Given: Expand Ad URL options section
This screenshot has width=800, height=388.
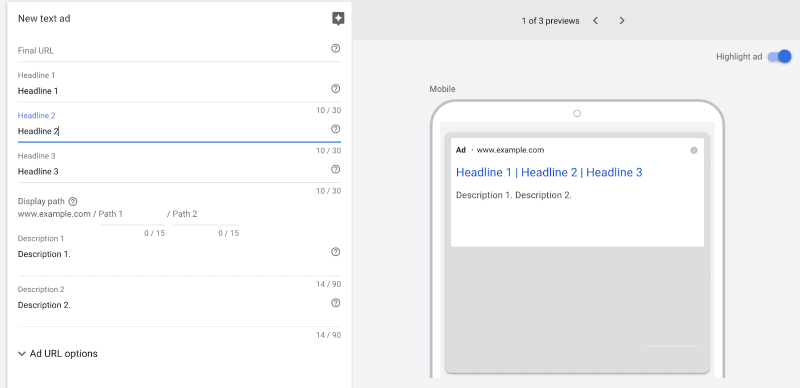Looking at the screenshot, I should pos(58,353).
